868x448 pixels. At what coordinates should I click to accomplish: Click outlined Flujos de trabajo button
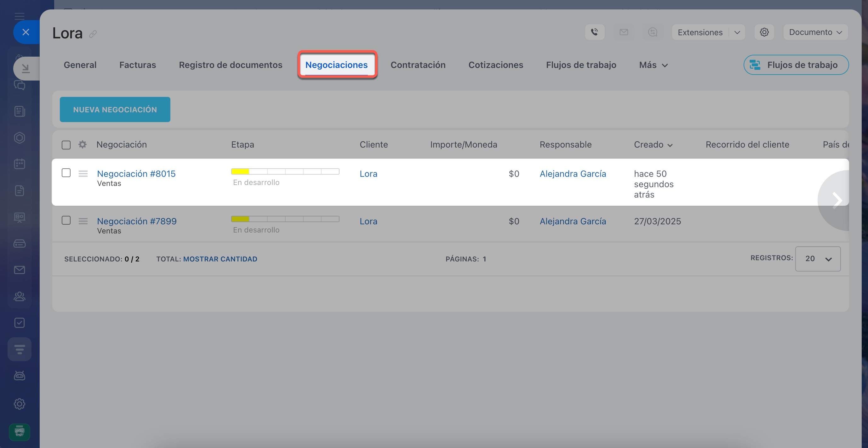tap(796, 64)
